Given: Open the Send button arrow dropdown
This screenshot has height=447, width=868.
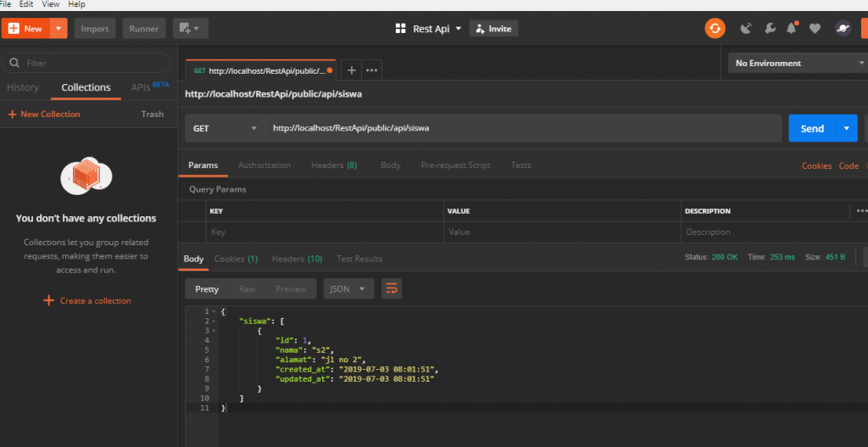Looking at the screenshot, I should 846,129.
